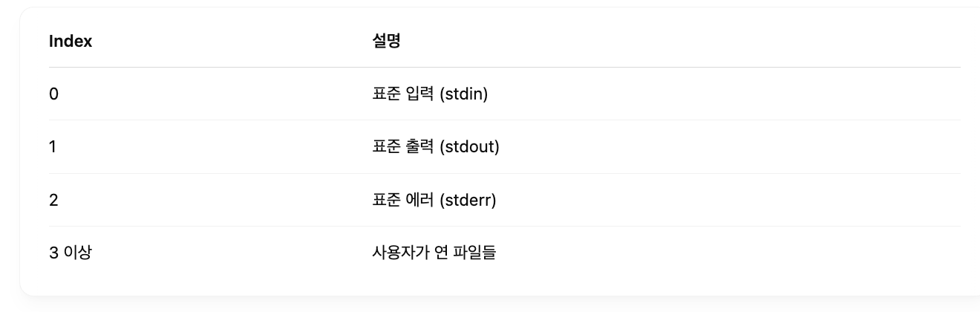Click the word stdin in parentheses
The height and width of the screenshot is (312, 980).
point(464,95)
